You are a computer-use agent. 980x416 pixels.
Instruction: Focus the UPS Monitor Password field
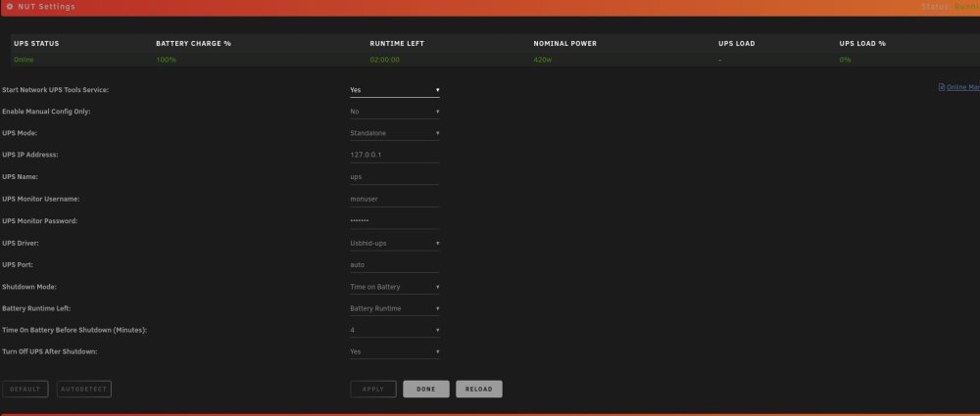click(x=394, y=221)
